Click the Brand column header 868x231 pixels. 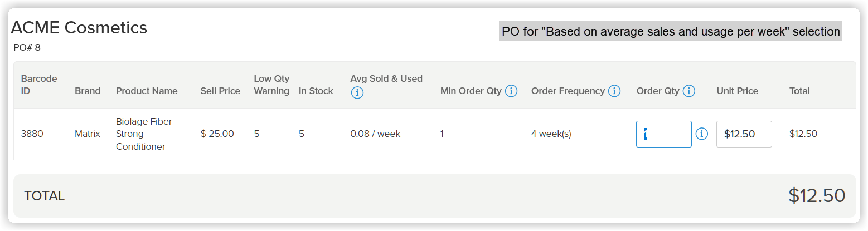coord(88,91)
